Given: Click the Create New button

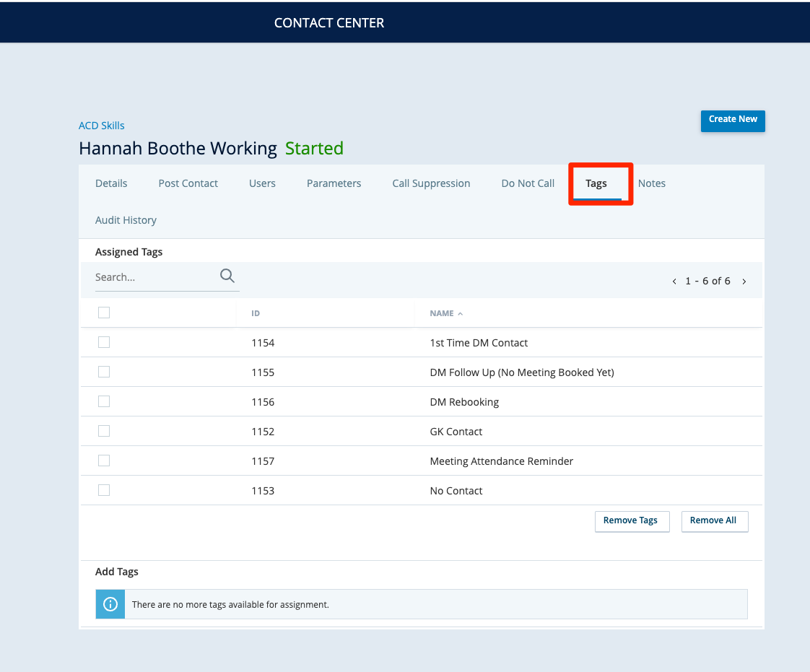Looking at the screenshot, I should 733,120.
